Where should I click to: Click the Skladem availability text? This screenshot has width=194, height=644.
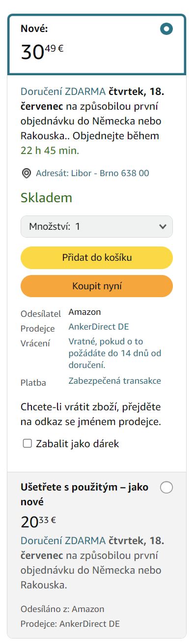pos(46,198)
